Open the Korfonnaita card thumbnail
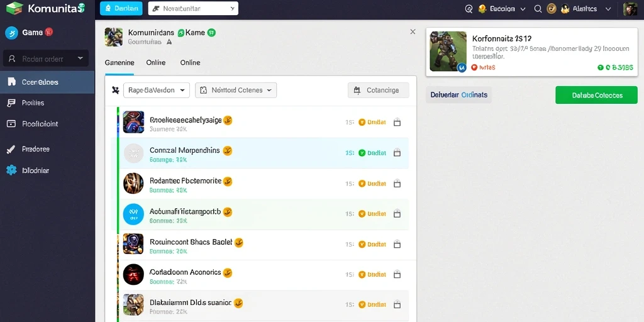Screen dimensions: 644x322 click(448, 52)
